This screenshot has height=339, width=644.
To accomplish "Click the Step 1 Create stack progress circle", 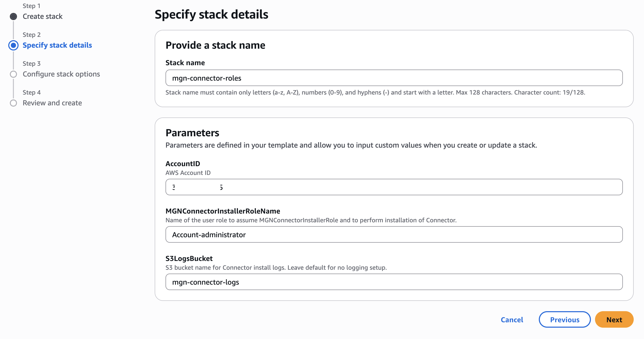I will [13, 16].
